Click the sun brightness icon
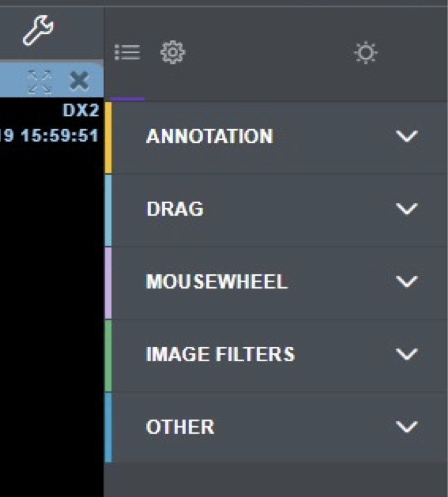Image resolution: width=448 pixels, height=497 pixels. click(x=365, y=54)
